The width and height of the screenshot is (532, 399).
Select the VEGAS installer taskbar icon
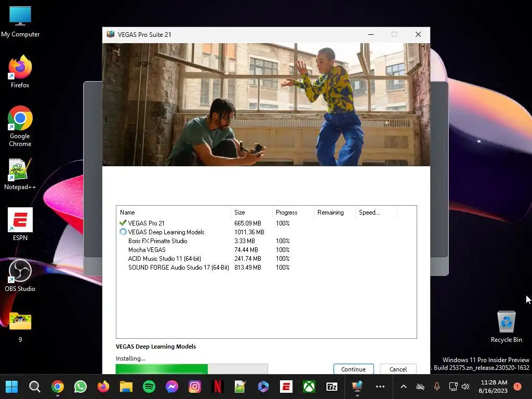(x=357, y=387)
